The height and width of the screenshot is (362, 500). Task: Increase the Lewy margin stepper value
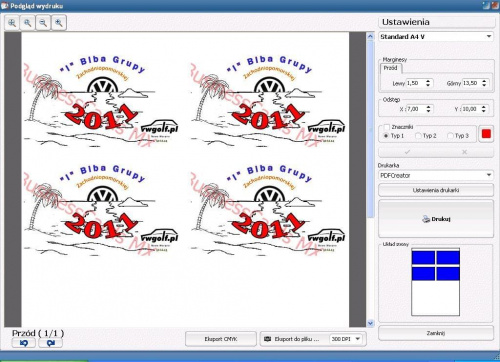point(428,81)
